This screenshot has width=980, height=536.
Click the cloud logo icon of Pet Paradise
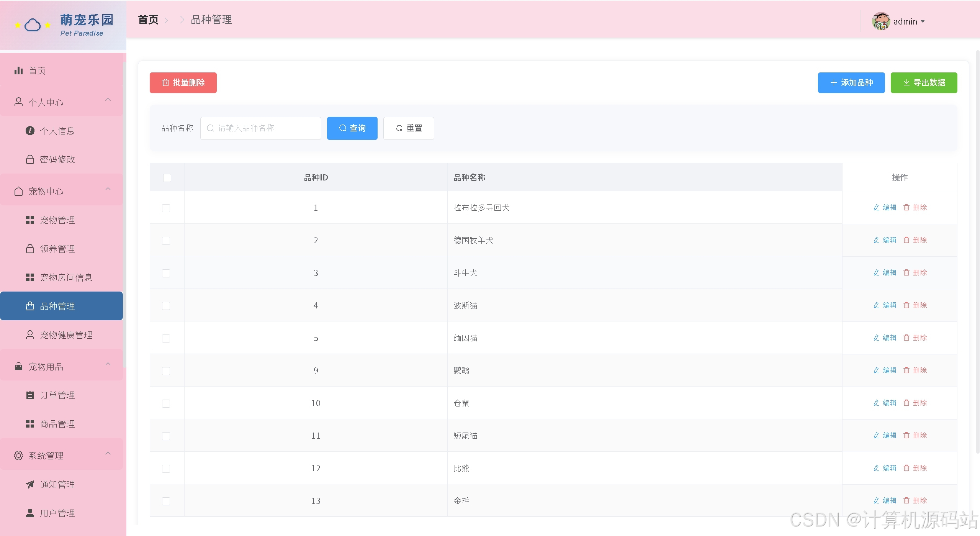pyautogui.click(x=33, y=25)
